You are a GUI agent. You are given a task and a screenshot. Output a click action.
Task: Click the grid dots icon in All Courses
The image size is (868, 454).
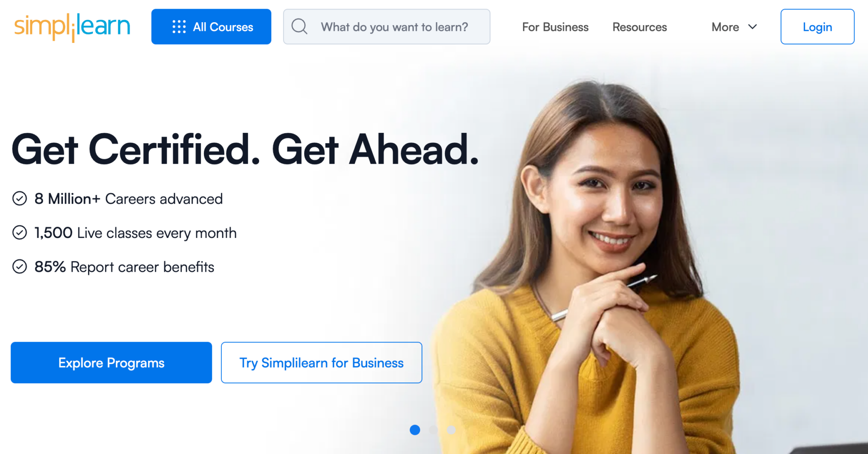pos(179,27)
